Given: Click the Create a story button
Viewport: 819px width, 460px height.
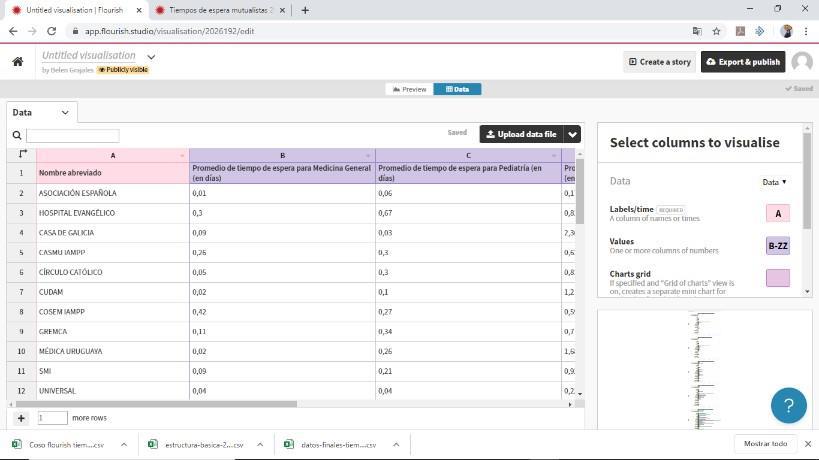Looking at the screenshot, I should point(660,62).
